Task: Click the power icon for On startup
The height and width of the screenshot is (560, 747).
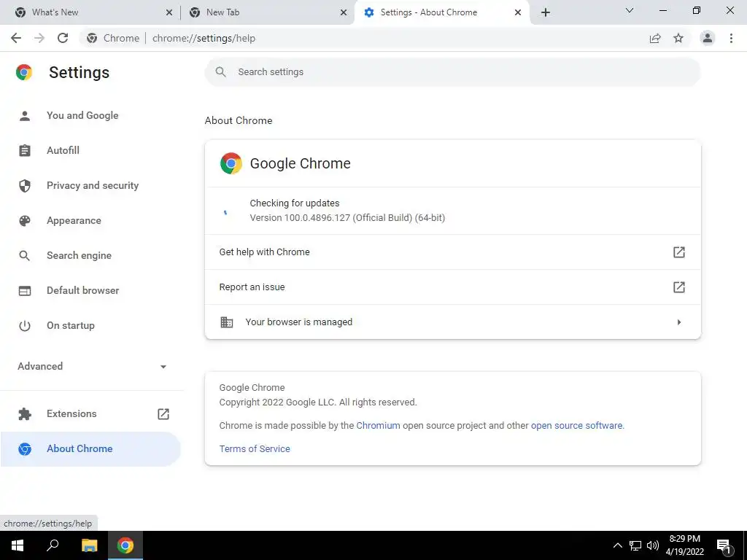Action: (25, 326)
